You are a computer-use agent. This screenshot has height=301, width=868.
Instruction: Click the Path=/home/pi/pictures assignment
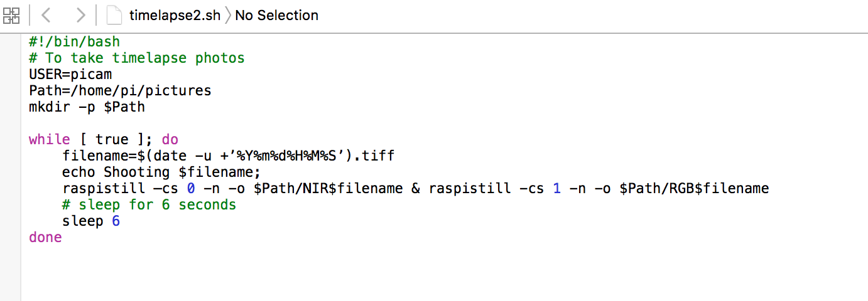tap(120, 91)
